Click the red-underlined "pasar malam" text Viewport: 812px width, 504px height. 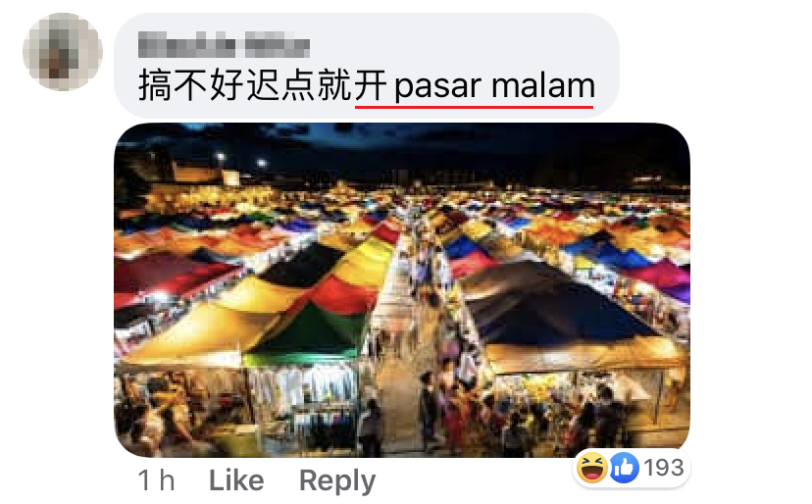494,86
